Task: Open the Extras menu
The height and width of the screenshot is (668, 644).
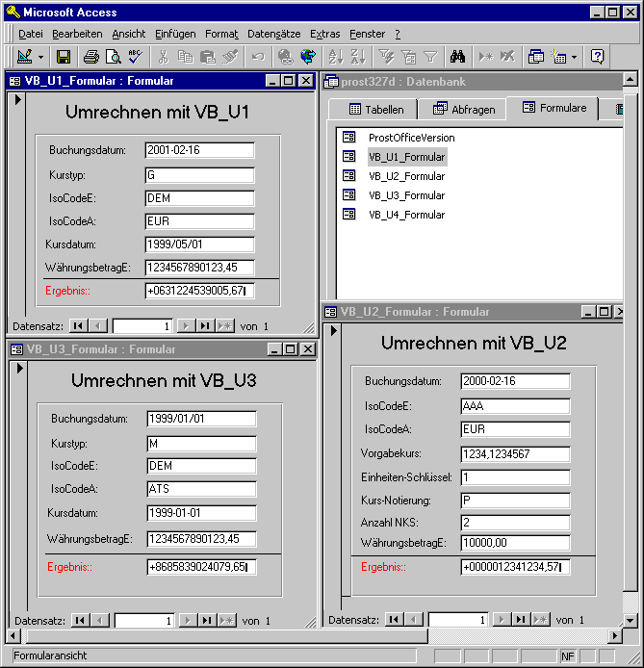Action: pyautogui.click(x=325, y=34)
